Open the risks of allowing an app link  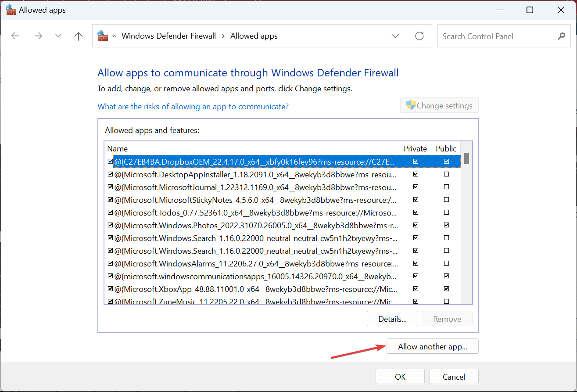[x=193, y=107]
